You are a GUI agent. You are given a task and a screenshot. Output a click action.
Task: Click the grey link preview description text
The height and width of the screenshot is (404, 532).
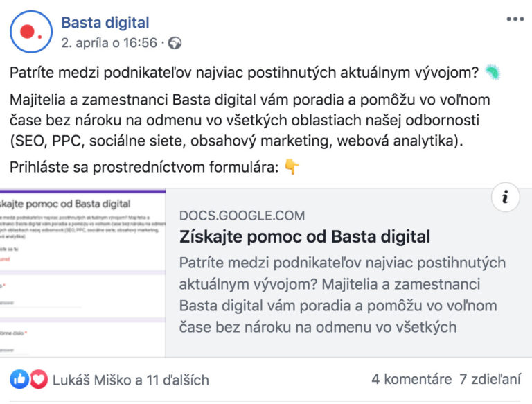[342, 295]
